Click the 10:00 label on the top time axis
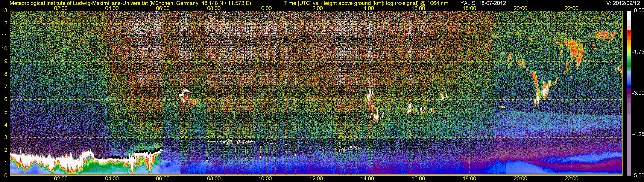The width and height of the screenshot is (644, 182). (265, 8)
